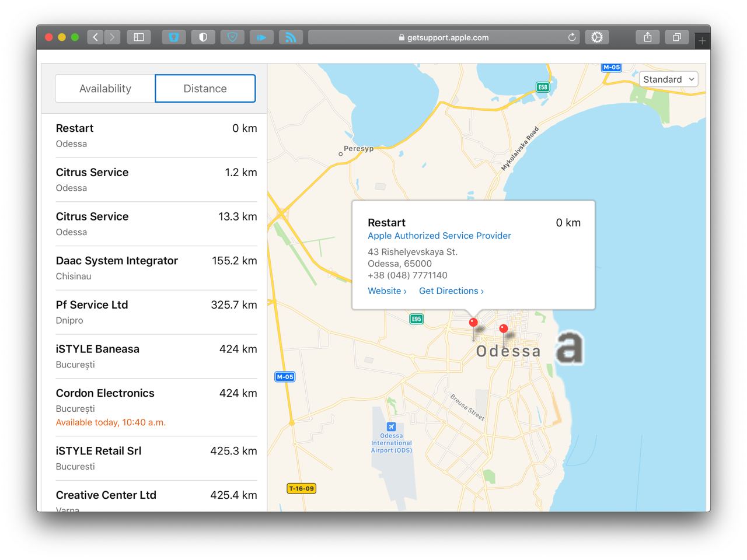
Task: Switch to the Distance tab
Action: tap(205, 89)
